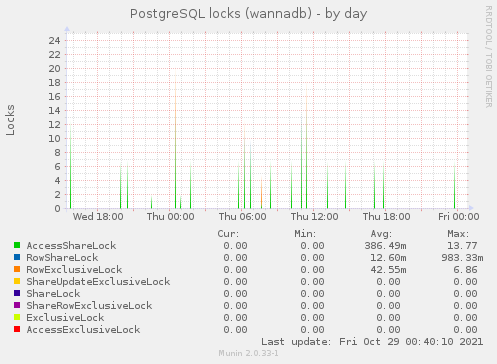Viewport: 497px width, 364px height.
Task: Click the RowExclusiveLock average 42.55m
Action: (x=388, y=270)
